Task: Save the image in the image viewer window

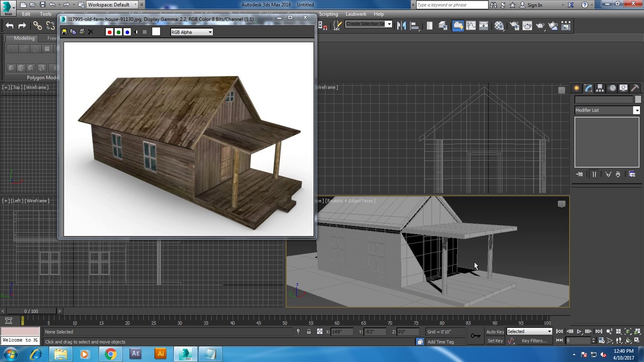Action: (64, 32)
